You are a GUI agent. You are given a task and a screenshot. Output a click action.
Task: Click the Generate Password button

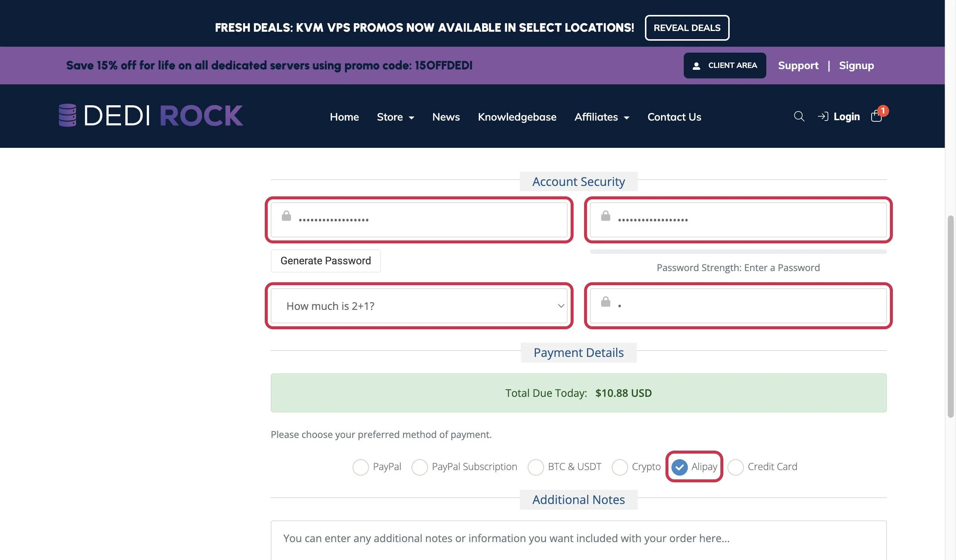pos(326,261)
